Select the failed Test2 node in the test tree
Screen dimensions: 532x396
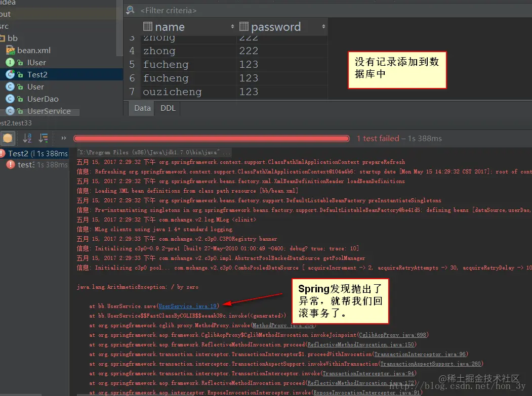point(34,154)
